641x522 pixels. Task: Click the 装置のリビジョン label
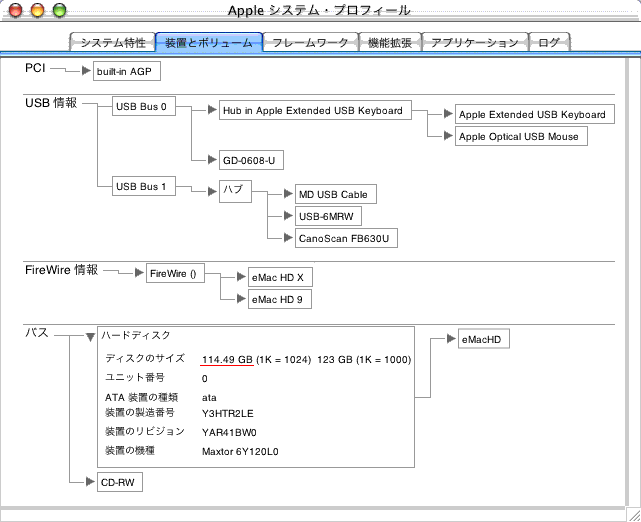coord(145,431)
